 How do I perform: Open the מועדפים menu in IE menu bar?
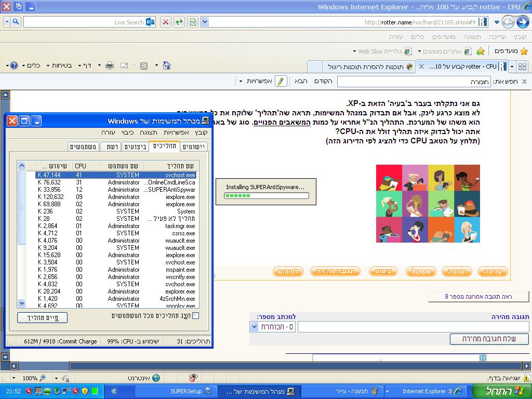click(x=444, y=37)
